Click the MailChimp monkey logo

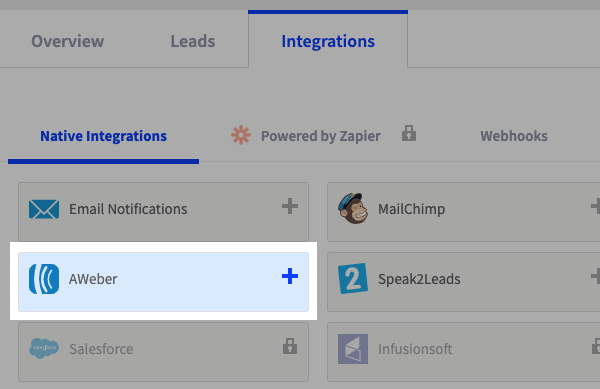click(x=353, y=208)
